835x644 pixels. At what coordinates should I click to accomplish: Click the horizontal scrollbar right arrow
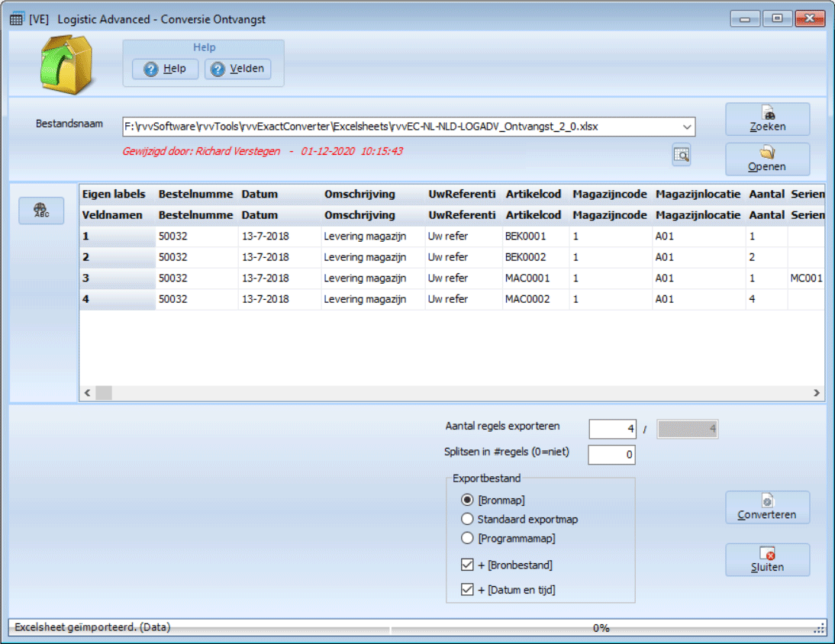click(817, 393)
